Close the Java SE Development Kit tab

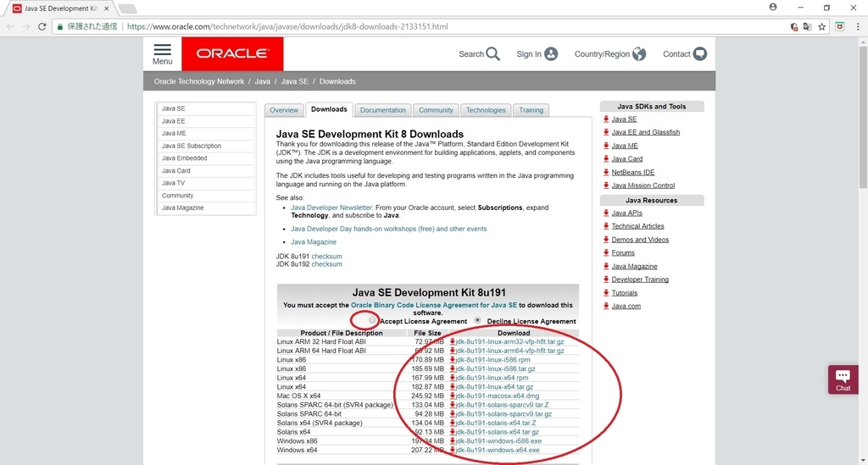click(x=107, y=8)
